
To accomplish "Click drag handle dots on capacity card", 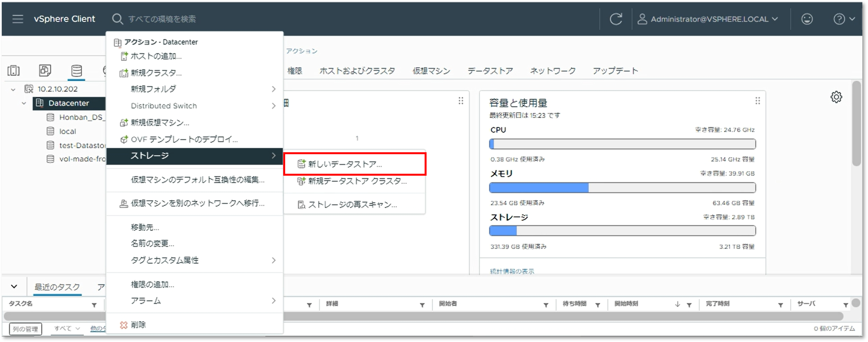I will point(757,101).
